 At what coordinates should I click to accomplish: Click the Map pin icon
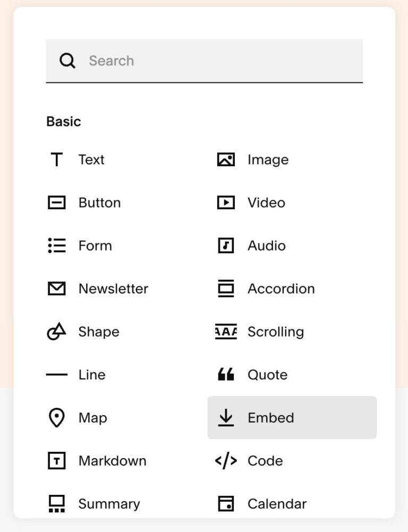pyautogui.click(x=56, y=417)
